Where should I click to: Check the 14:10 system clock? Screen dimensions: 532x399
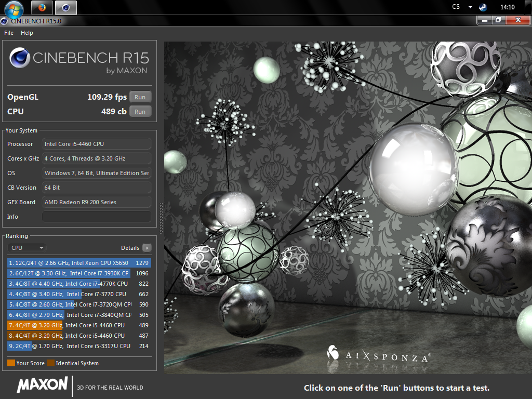(507, 7)
